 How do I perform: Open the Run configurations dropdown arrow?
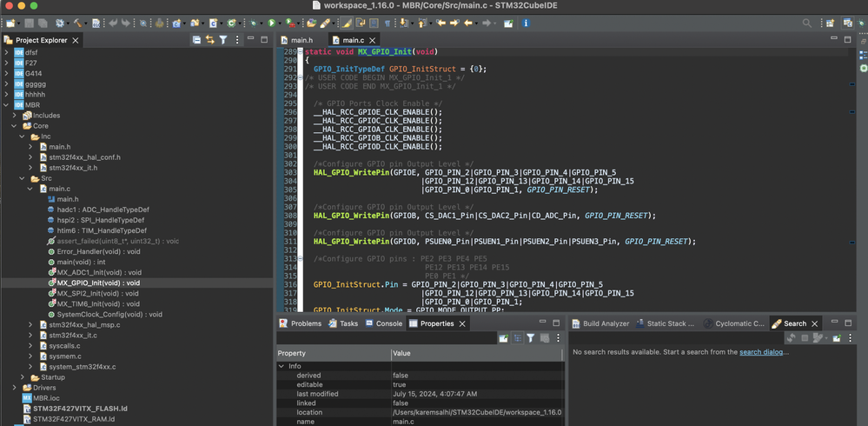[x=280, y=23]
